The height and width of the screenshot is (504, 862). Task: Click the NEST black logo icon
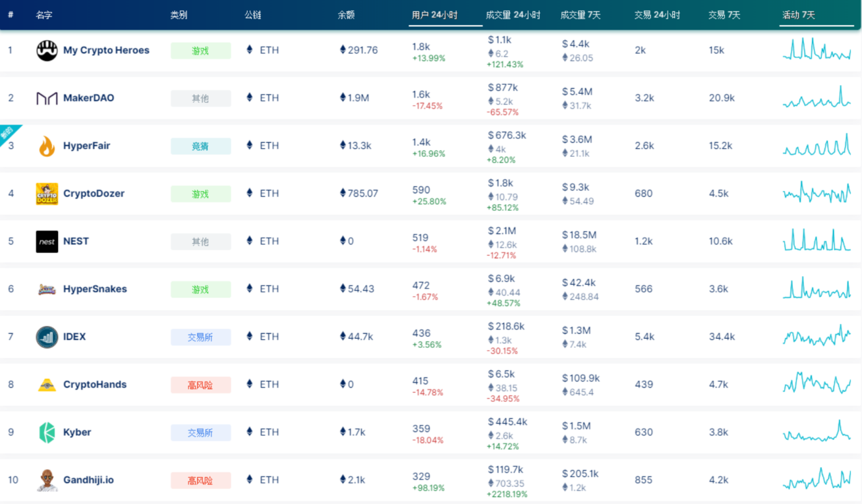click(x=47, y=241)
